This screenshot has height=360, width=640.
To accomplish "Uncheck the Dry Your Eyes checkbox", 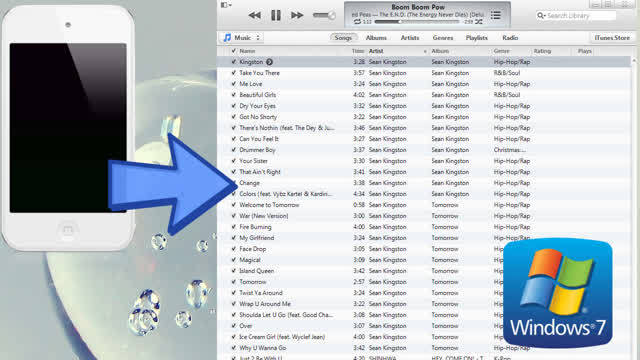I will pos(233,106).
